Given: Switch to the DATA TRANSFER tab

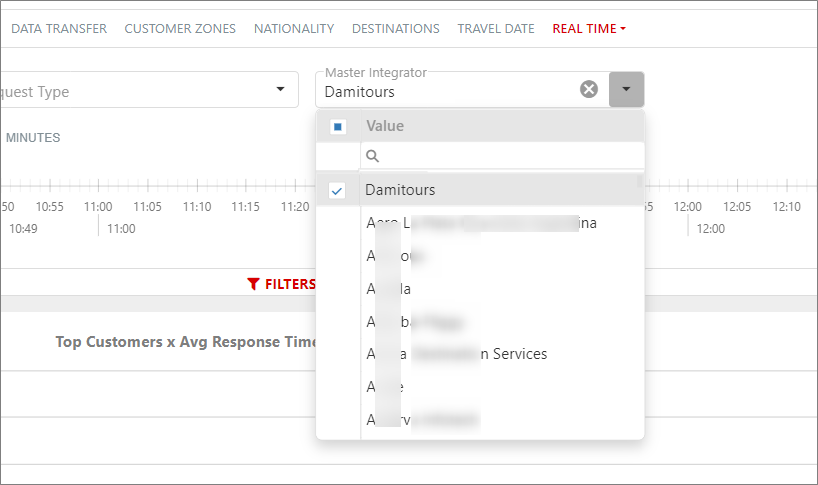Looking at the screenshot, I should pos(59,29).
